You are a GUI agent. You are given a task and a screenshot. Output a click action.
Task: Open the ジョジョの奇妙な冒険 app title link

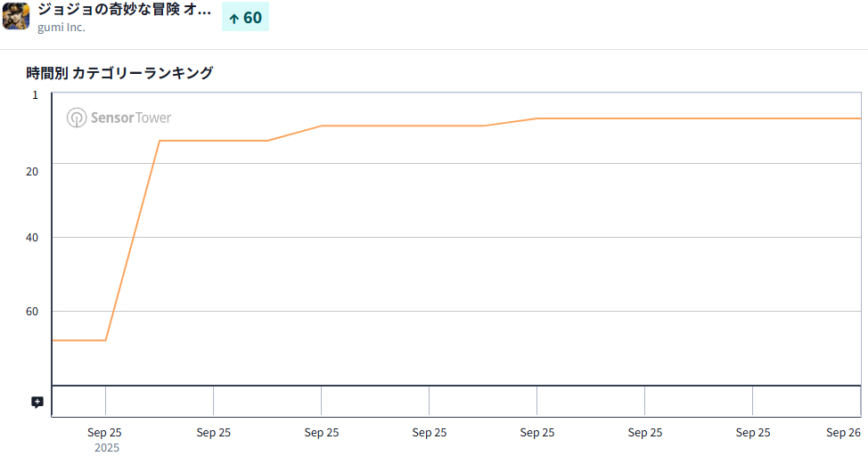[x=124, y=10]
